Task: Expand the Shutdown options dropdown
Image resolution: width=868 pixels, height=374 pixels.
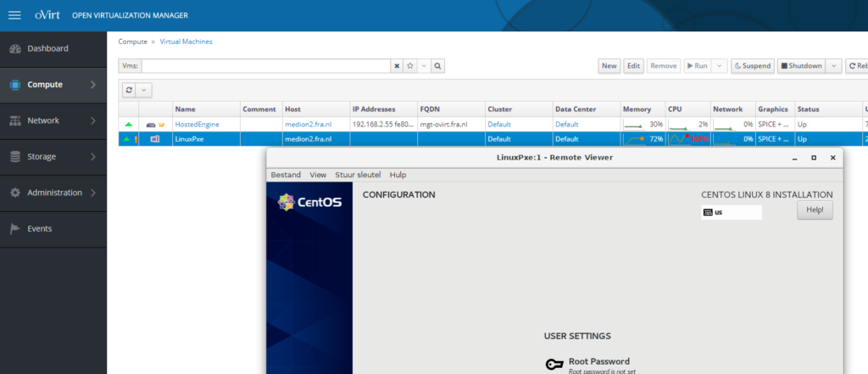Action: (832, 65)
